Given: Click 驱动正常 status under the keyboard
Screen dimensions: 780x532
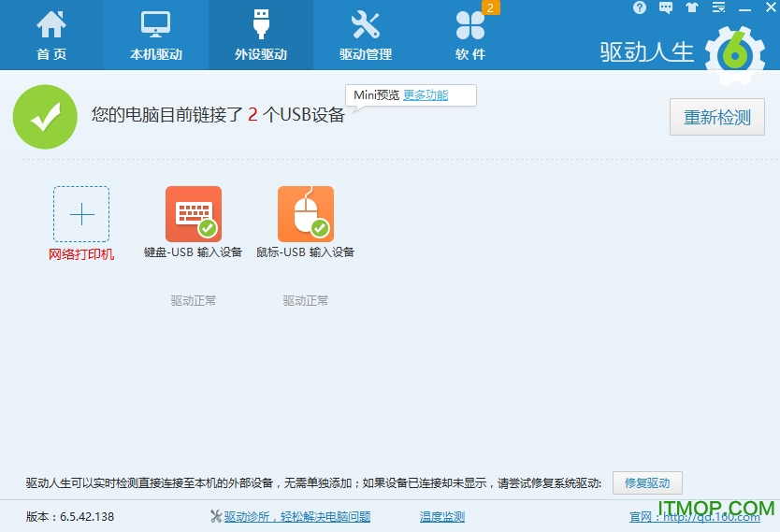Looking at the screenshot, I should coord(194,301).
